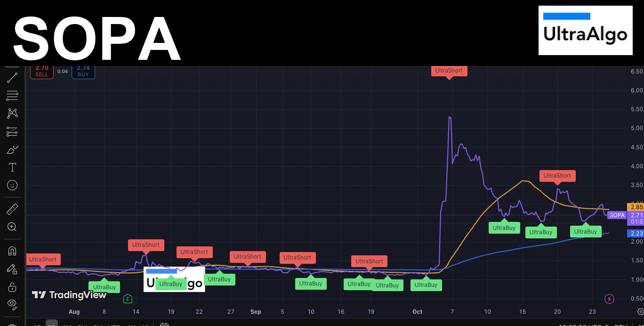Select the text annotation tool
Viewport: 644px width, 326px height.
point(12,167)
